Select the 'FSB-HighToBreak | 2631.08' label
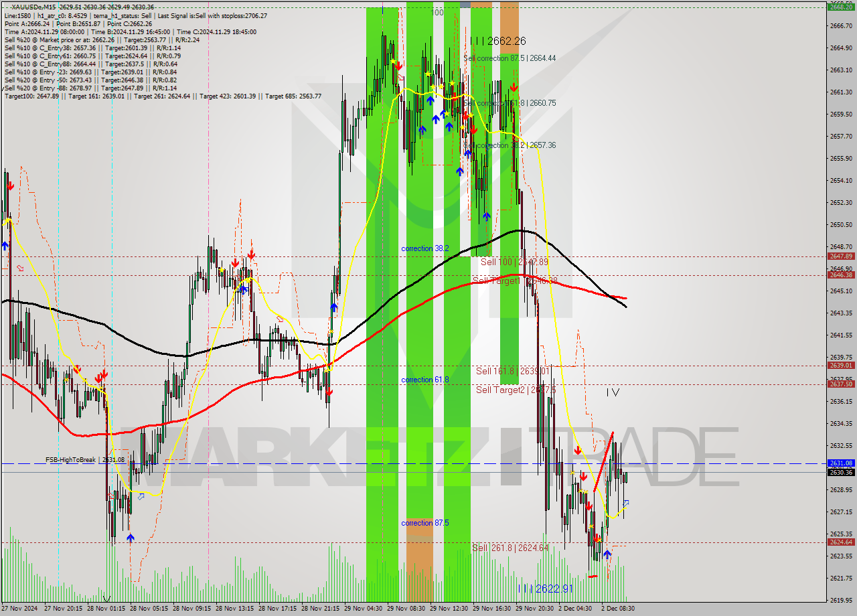Viewport: 857px width, 616px height. tap(85, 460)
